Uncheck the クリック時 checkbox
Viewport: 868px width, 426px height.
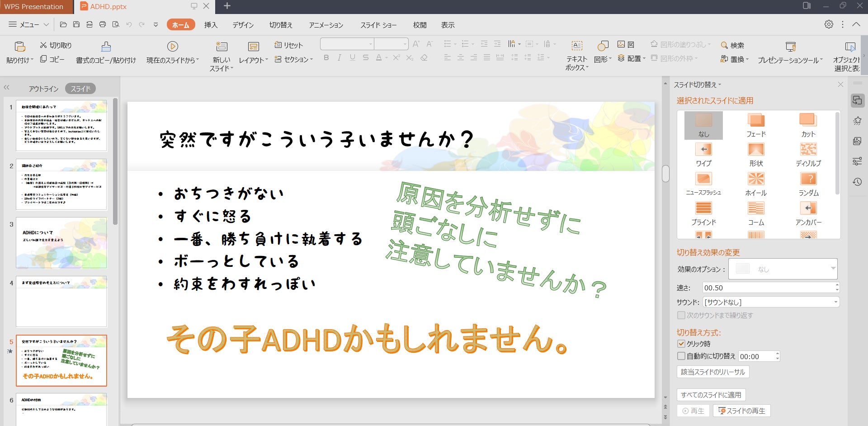pos(681,344)
